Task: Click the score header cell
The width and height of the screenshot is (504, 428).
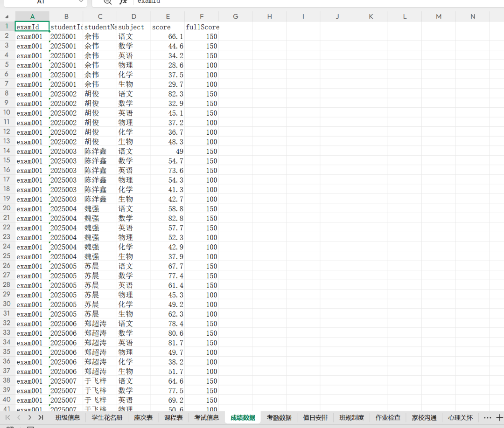Action: pos(168,27)
